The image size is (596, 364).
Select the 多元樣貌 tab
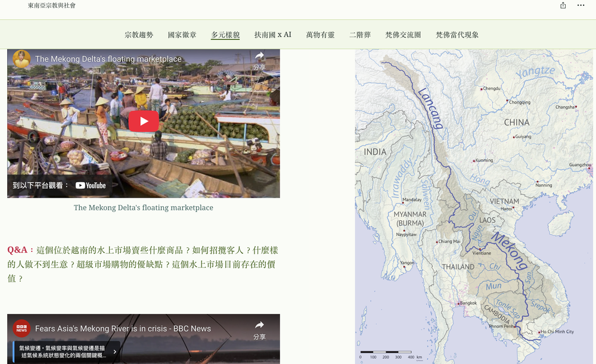(225, 35)
